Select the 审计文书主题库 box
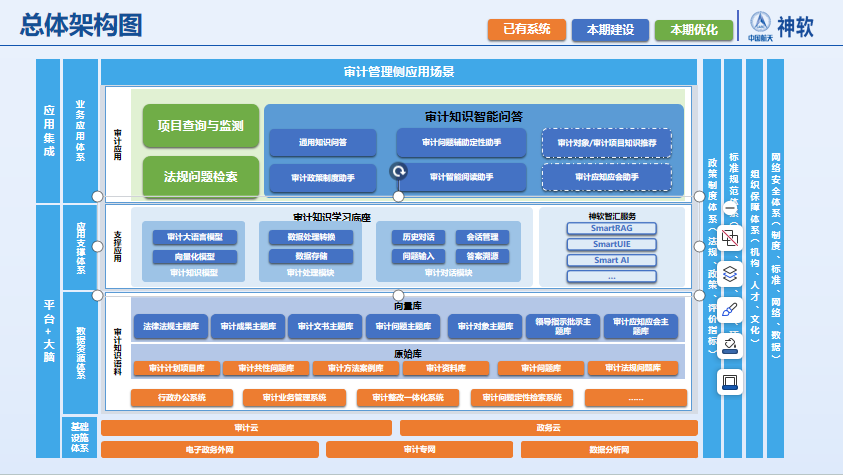Viewport: 843px width, 475px height. point(325,326)
